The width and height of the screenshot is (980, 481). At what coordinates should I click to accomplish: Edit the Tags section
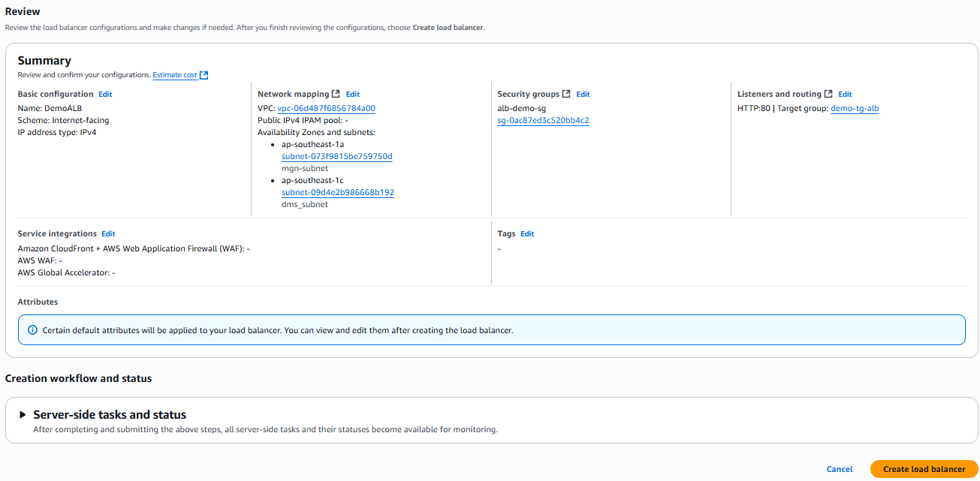527,234
